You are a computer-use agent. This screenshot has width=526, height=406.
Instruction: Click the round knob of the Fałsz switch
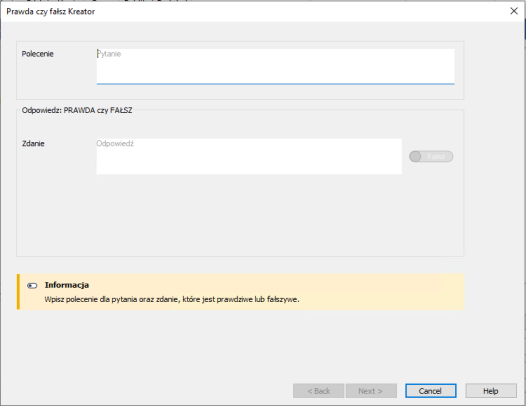[x=415, y=156]
